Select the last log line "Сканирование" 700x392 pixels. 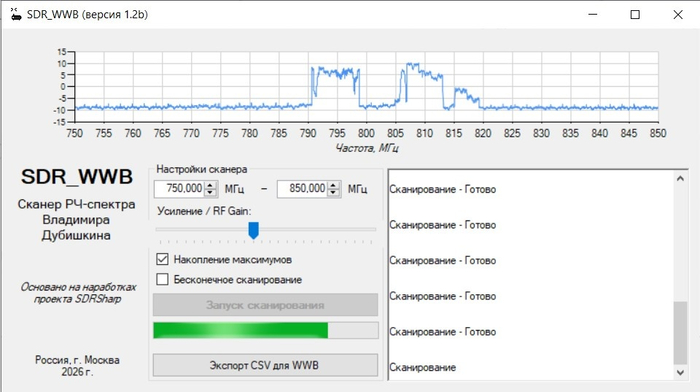point(422,367)
